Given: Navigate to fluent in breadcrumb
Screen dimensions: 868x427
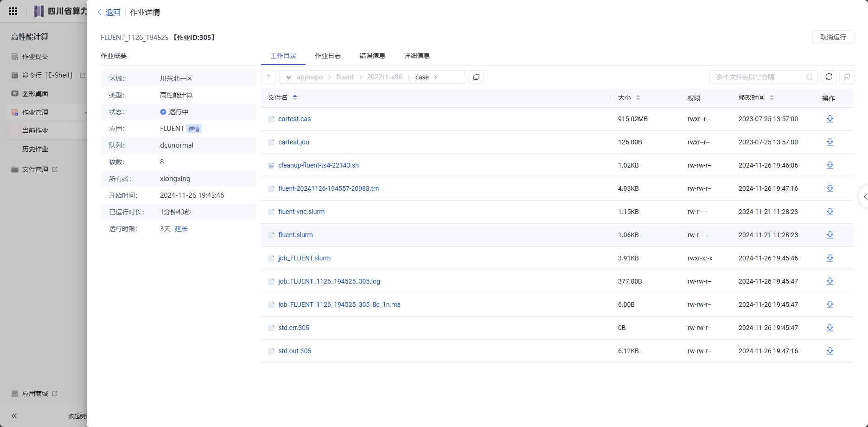Looking at the screenshot, I should 345,77.
